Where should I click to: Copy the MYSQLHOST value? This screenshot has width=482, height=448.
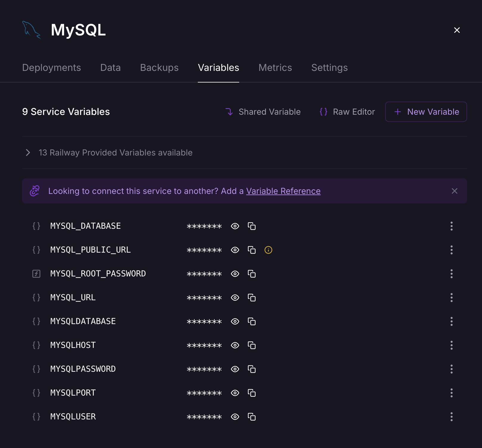[252, 345]
